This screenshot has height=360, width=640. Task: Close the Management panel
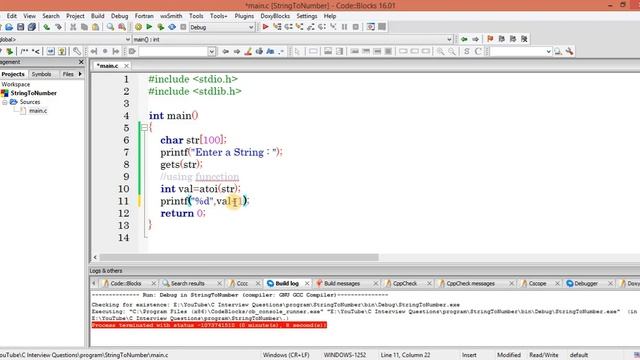tap(81, 62)
